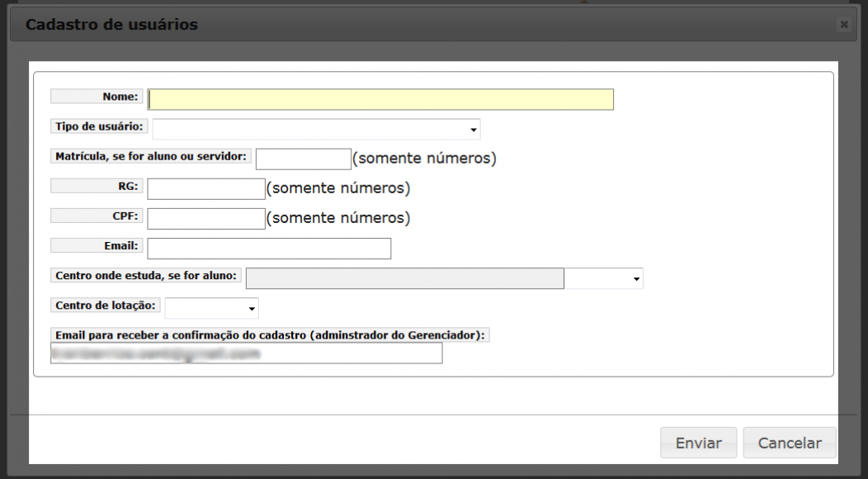Open the Centro de lotação dropdown
The width and height of the screenshot is (868, 479).
tap(212, 308)
